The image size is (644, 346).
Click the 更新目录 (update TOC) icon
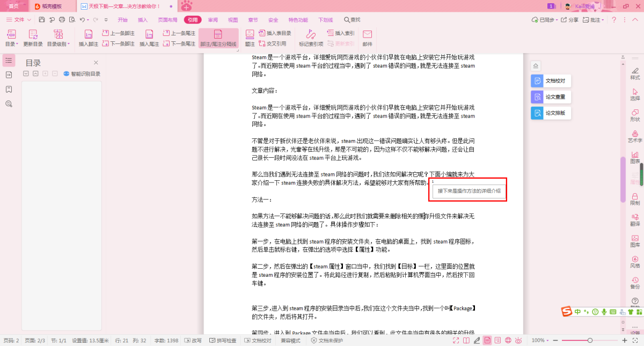click(x=33, y=35)
